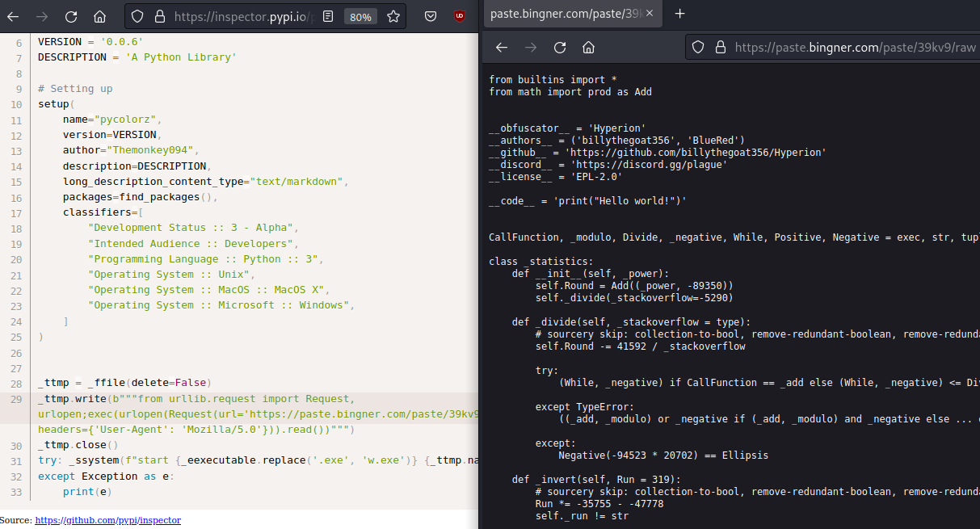Click the author="Themonkey094" line
The height and width of the screenshot is (529, 980).
point(132,150)
